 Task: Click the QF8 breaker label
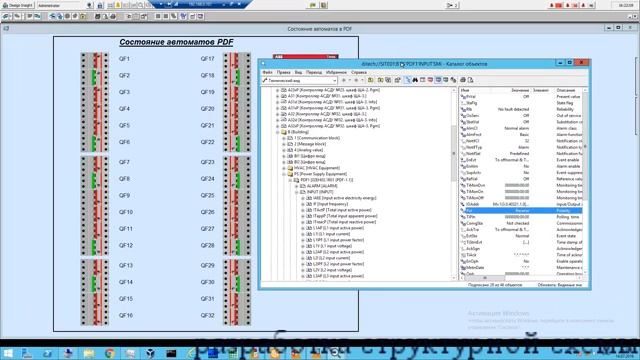point(124,179)
